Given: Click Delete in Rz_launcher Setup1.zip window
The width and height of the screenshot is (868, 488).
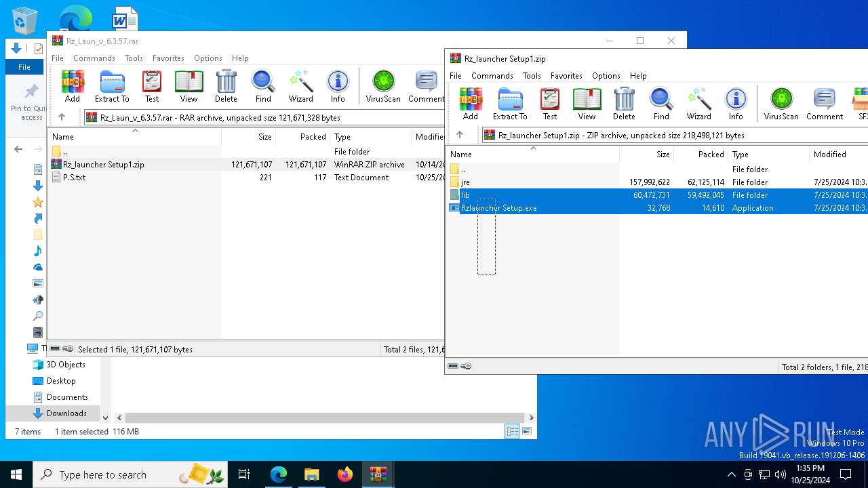Looking at the screenshot, I should (x=624, y=104).
